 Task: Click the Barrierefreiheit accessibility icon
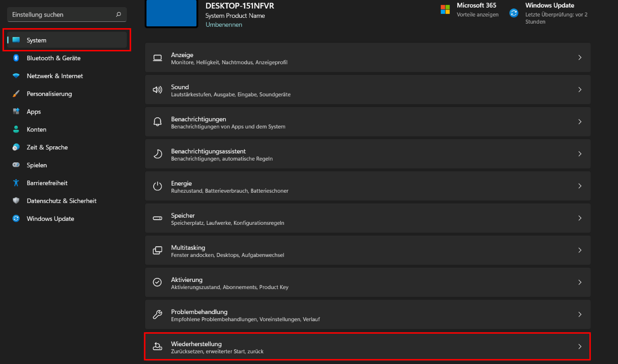16,183
